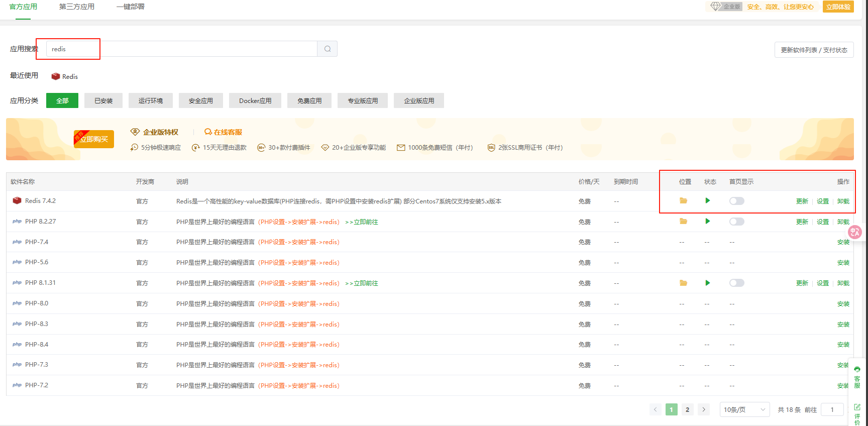Click 在线客服 link in banner
This screenshot has width=868, height=426.
coord(228,132)
